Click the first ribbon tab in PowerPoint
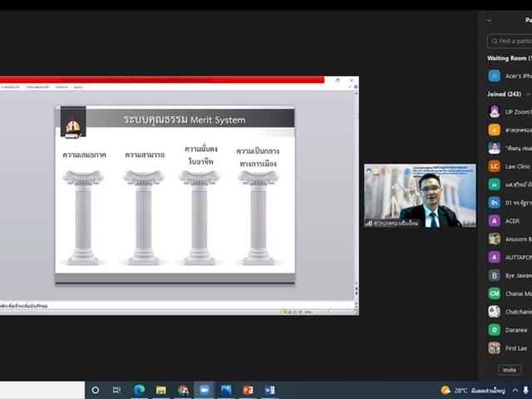 [x=11, y=87]
